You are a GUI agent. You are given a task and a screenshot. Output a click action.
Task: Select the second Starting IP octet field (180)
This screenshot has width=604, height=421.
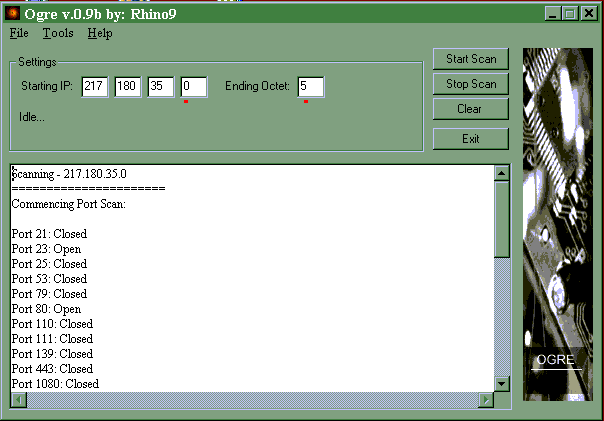(x=128, y=87)
